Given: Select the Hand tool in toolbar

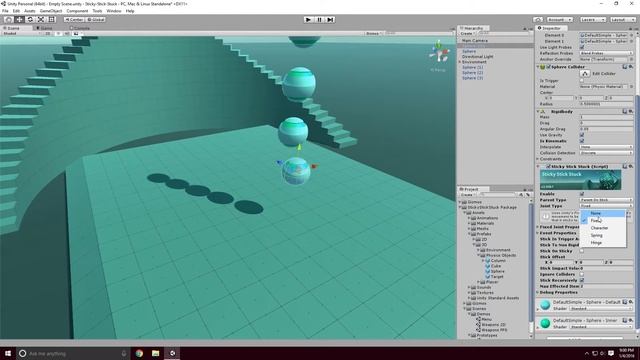Looking at the screenshot, I should (8, 20).
